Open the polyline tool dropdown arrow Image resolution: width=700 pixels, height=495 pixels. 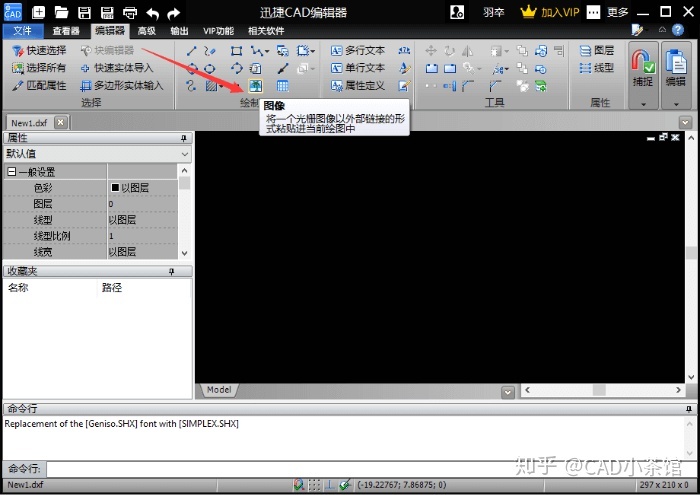pyautogui.click(x=267, y=51)
